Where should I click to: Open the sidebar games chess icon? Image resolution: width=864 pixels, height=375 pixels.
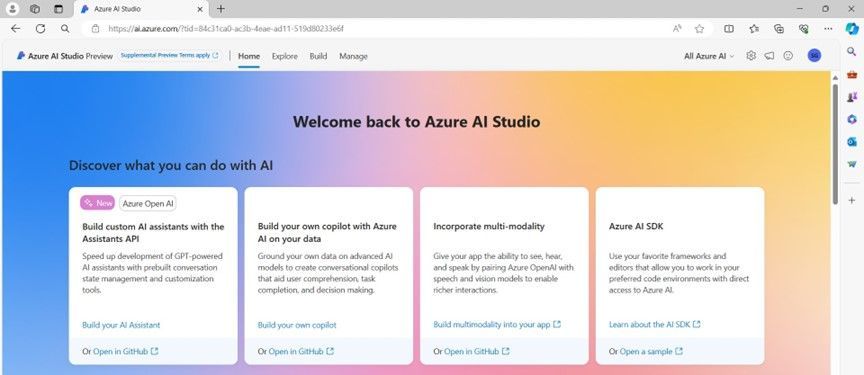pos(852,96)
